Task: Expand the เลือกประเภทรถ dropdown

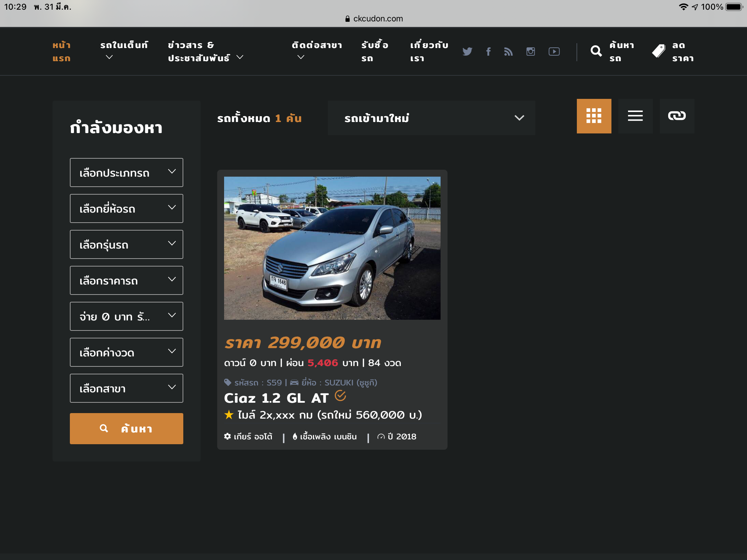Action: (126, 172)
